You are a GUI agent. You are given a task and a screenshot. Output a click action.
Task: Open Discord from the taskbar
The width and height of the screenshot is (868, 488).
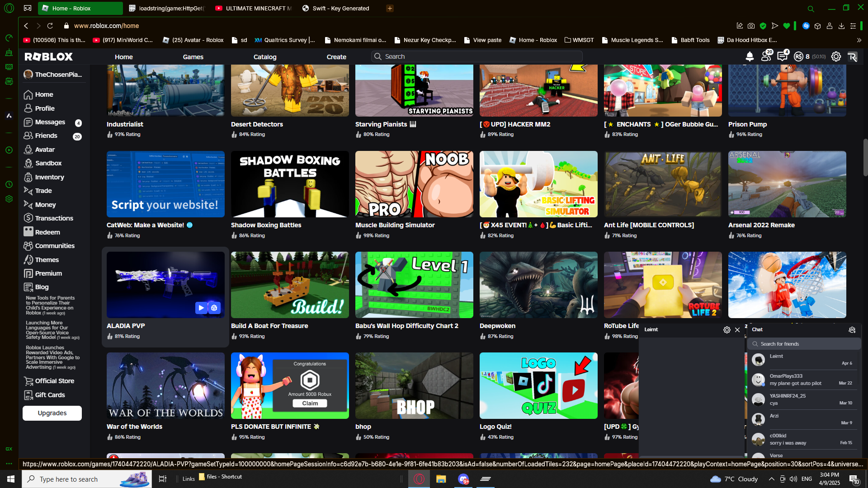coord(463,479)
